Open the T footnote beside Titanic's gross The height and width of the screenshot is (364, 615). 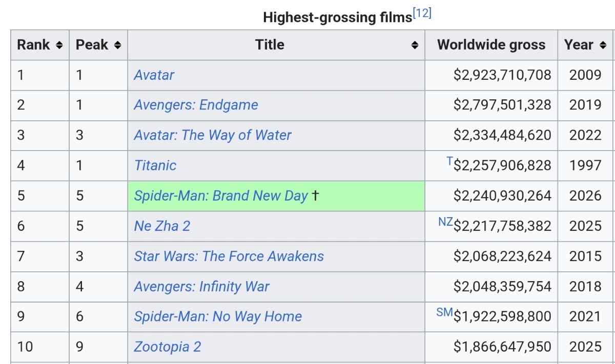tap(449, 161)
